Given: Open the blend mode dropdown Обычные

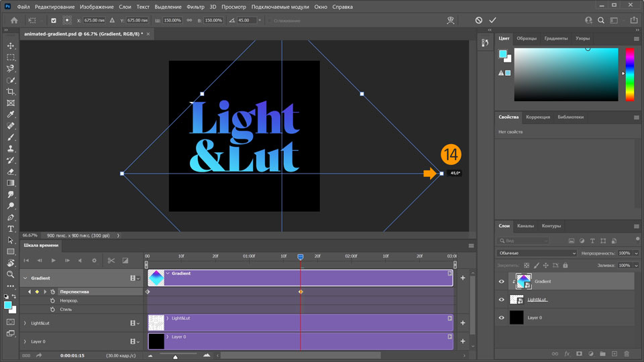Looking at the screenshot, I should 537,253.
